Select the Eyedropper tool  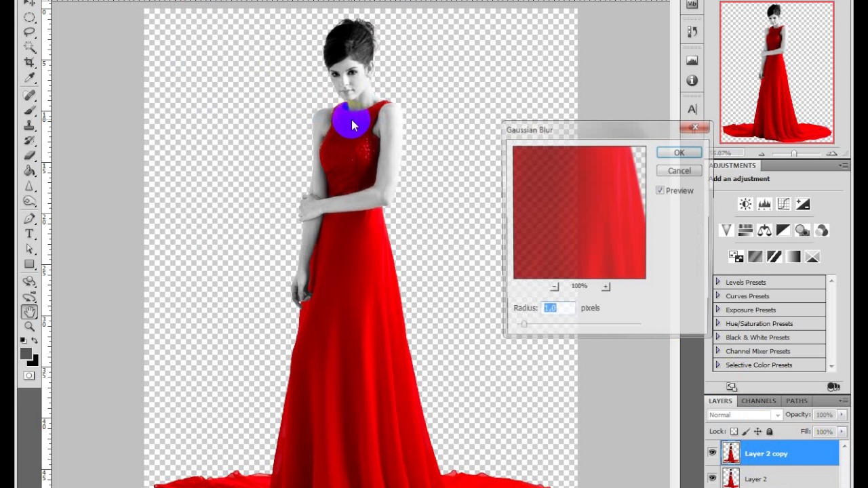tap(29, 77)
